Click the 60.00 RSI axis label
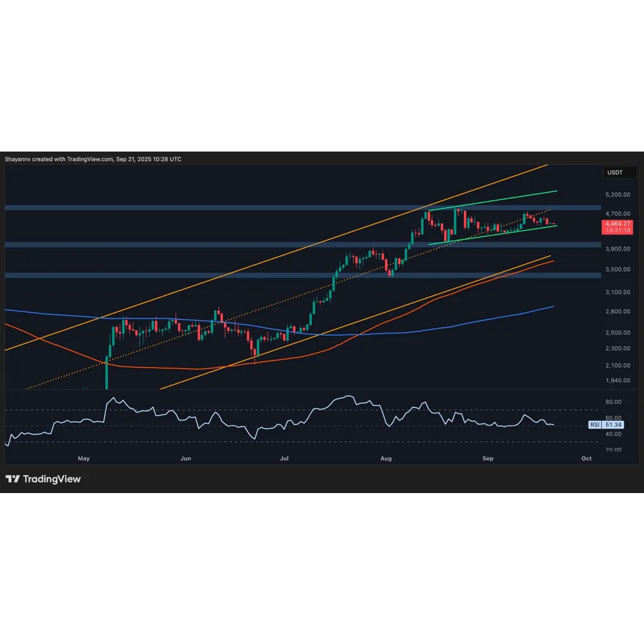The height and width of the screenshot is (644, 644). click(613, 418)
